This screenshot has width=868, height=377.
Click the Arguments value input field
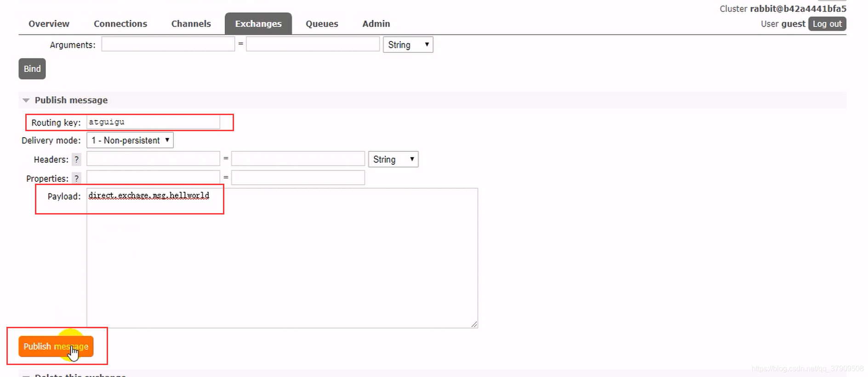[x=313, y=44]
